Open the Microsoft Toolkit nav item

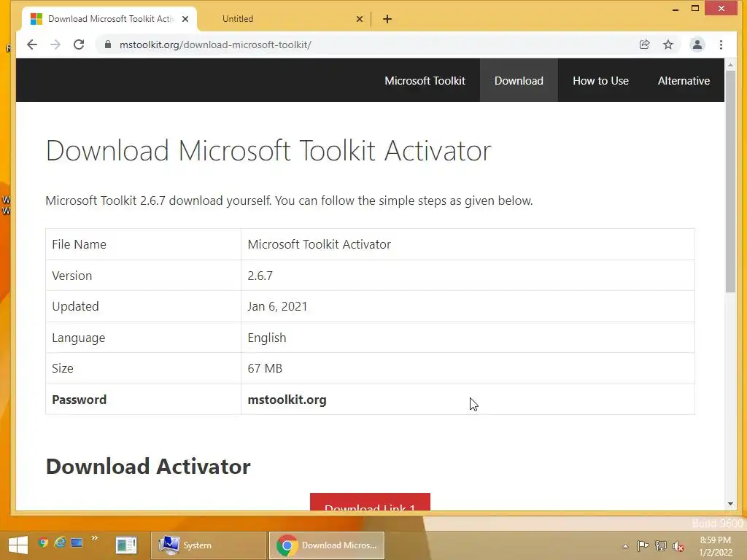tap(425, 80)
